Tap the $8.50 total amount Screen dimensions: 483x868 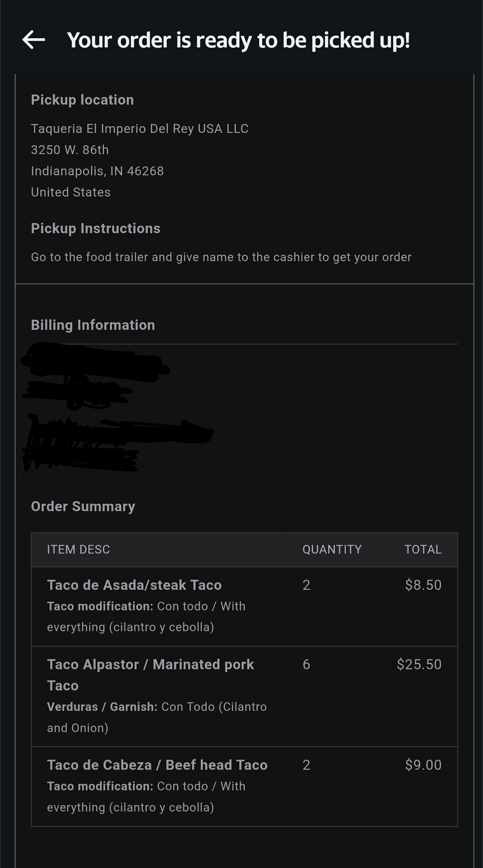(423, 585)
